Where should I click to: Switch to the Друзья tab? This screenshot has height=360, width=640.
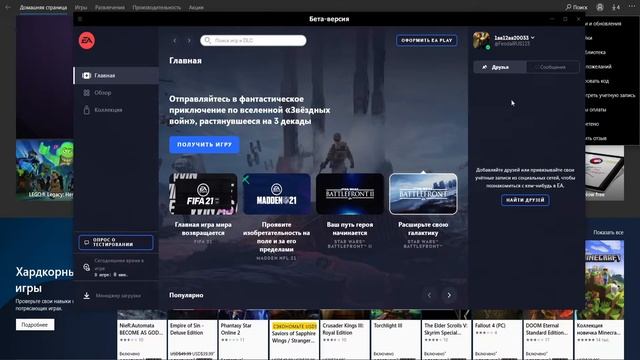click(x=500, y=67)
